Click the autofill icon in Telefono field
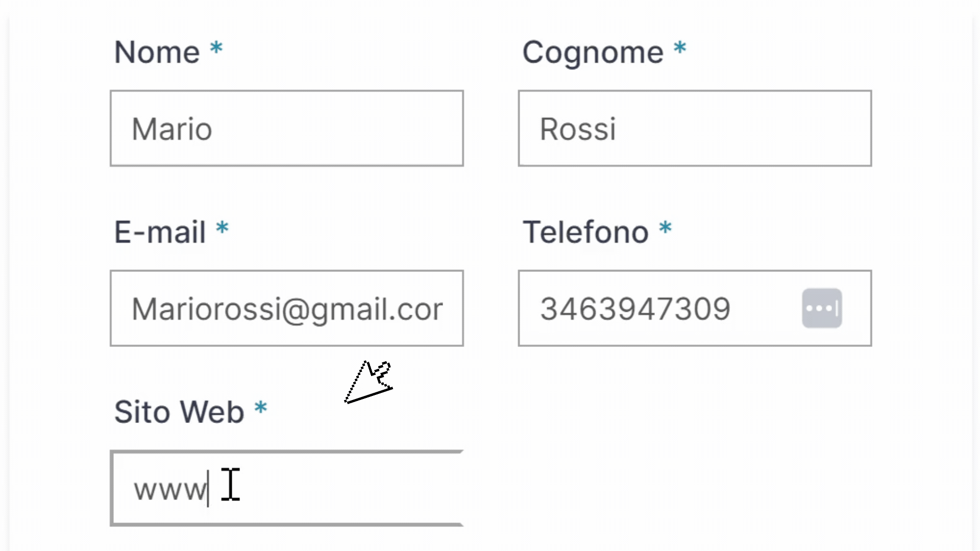This screenshot has height=551, width=980. click(x=822, y=308)
